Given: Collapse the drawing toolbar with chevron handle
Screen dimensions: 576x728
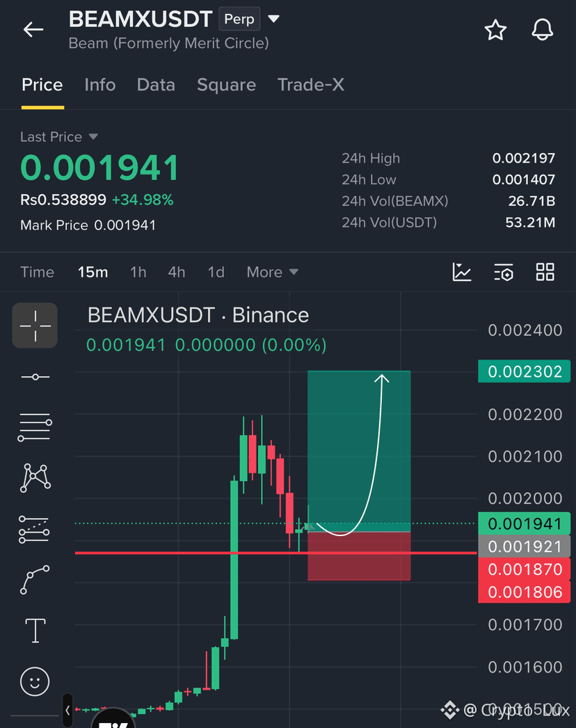Looking at the screenshot, I should [67, 710].
